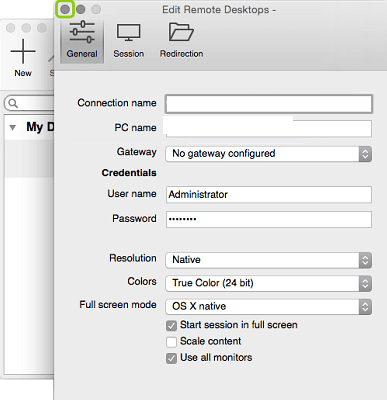Screen dimensions: 387x400
Task: Click the User name field with Administrator
Action: pos(269,195)
